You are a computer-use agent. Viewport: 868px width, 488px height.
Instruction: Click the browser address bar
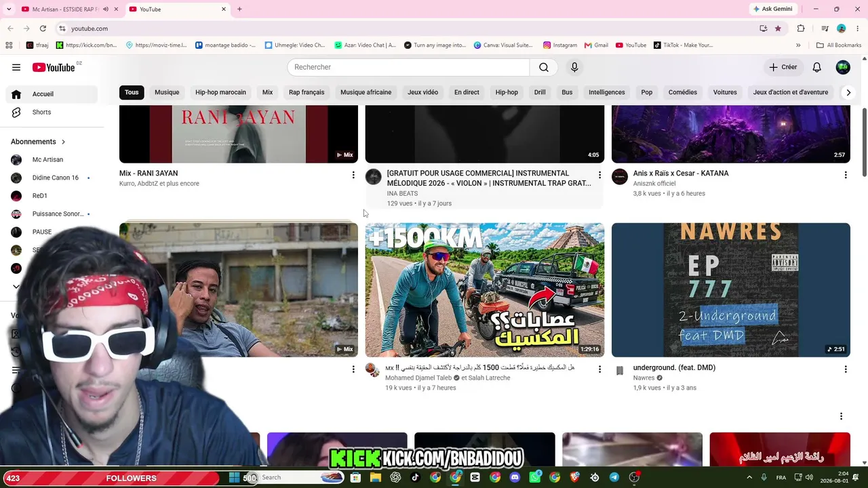pos(407,28)
